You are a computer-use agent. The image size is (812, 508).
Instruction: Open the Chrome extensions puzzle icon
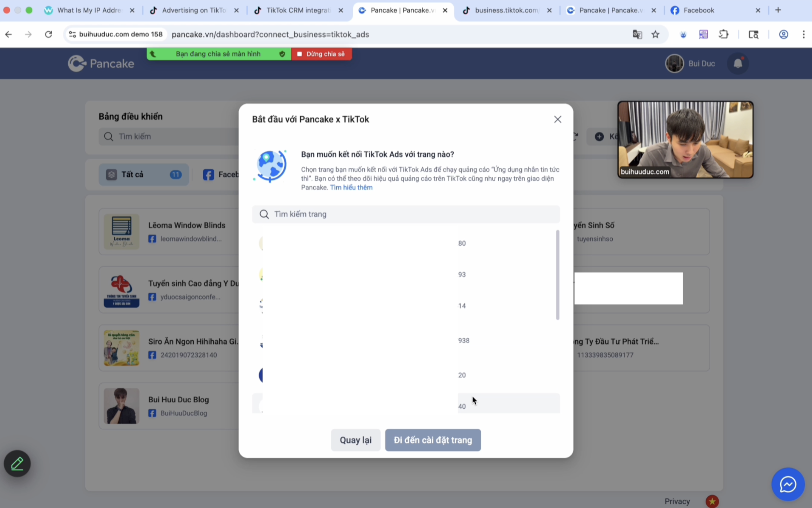pyautogui.click(x=723, y=34)
